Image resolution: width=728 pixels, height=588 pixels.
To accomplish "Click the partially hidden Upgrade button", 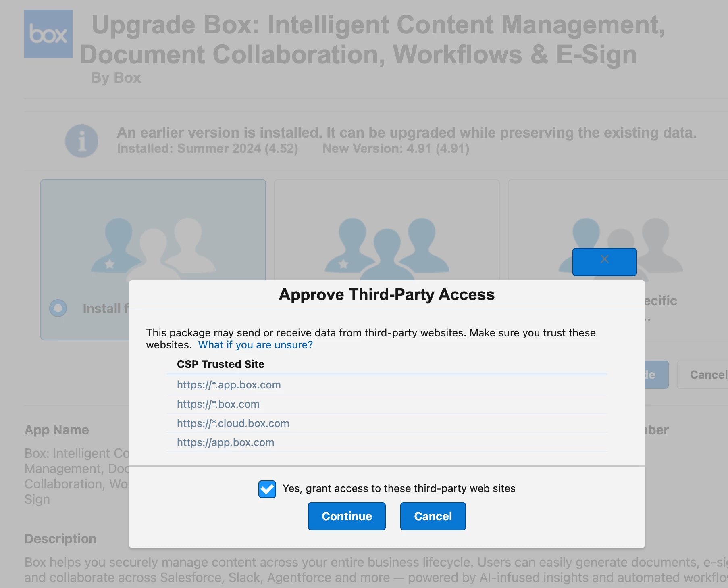I will click(657, 375).
